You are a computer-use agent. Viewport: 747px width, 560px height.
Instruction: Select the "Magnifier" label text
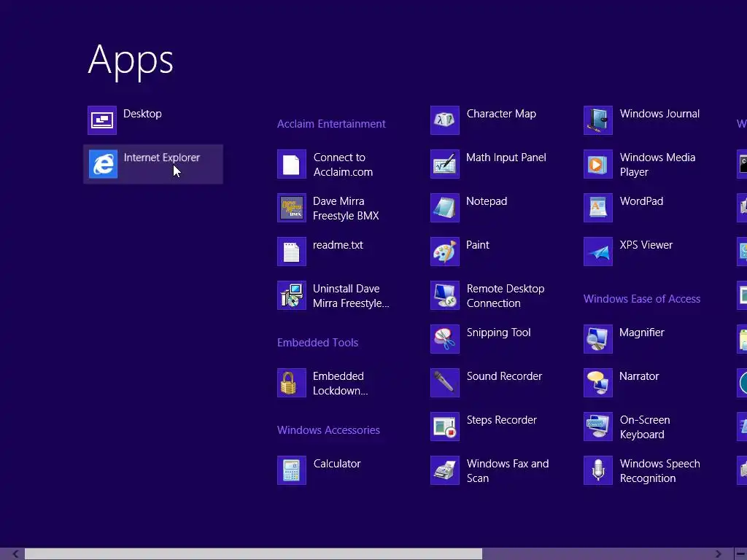tap(641, 332)
